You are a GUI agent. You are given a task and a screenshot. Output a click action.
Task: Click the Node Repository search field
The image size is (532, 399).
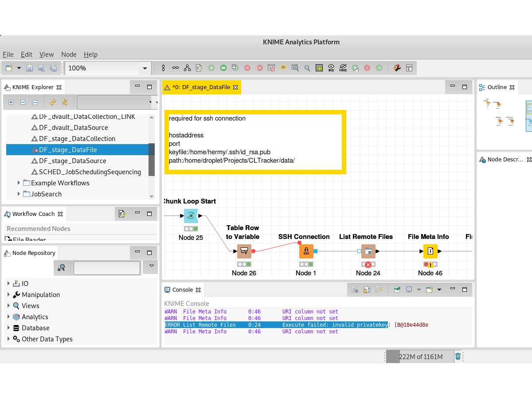[x=106, y=268]
